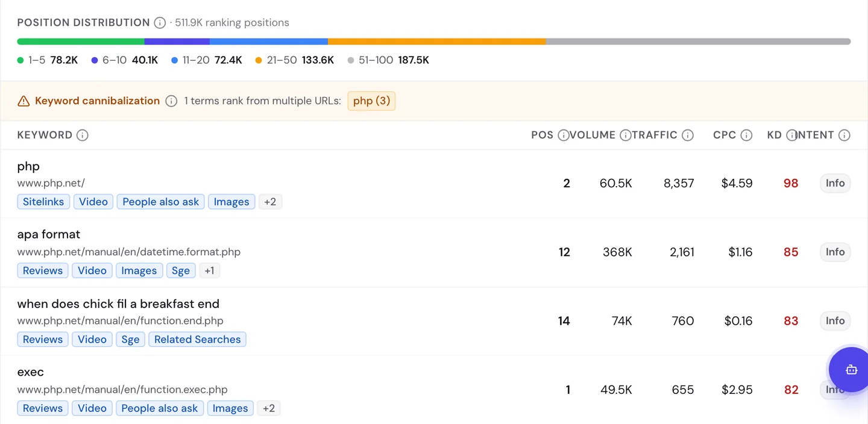Screen dimensions: 868x424
Task: Click info icon next to Position Distribution
Action: tap(160, 23)
